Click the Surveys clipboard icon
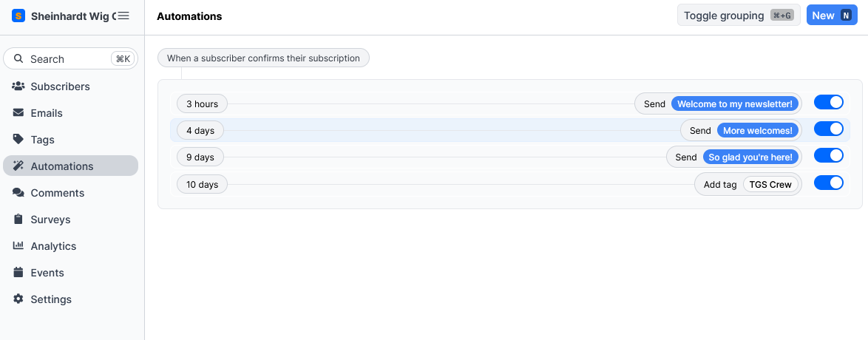Screen dimensions: 868x340 tap(18, 220)
